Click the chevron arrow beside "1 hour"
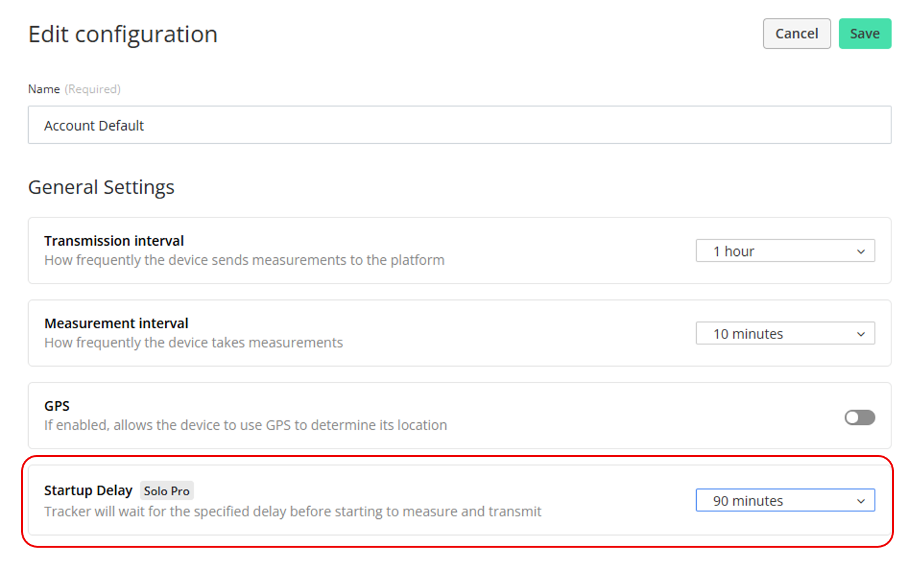This screenshot has height=572, width=924. pos(861,252)
